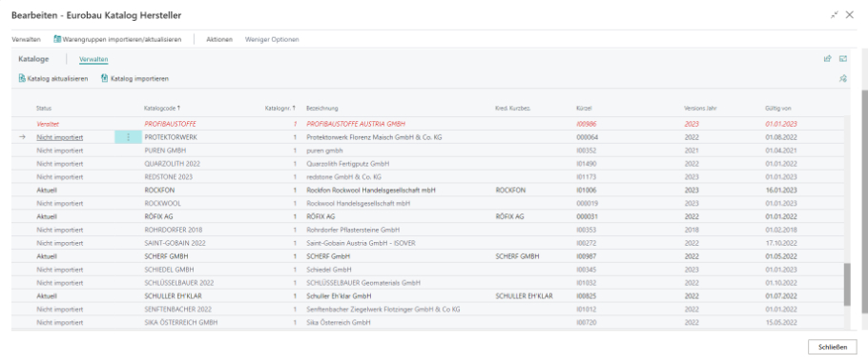This screenshot has width=868, height=364.
Task: Open the Nicht importiert link for PROTEKTORWERK
Action: pyautogui.click(x=60, y=137)
